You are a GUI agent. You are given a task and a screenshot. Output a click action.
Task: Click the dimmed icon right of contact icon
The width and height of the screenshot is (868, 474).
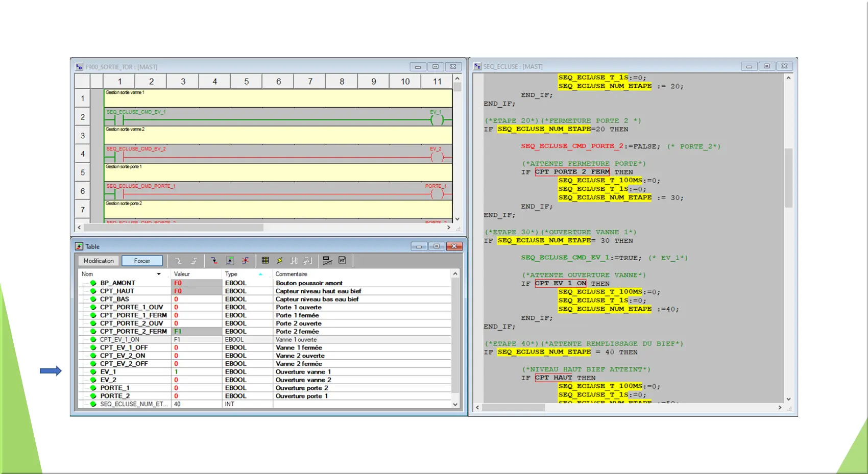tap(307, 261)
